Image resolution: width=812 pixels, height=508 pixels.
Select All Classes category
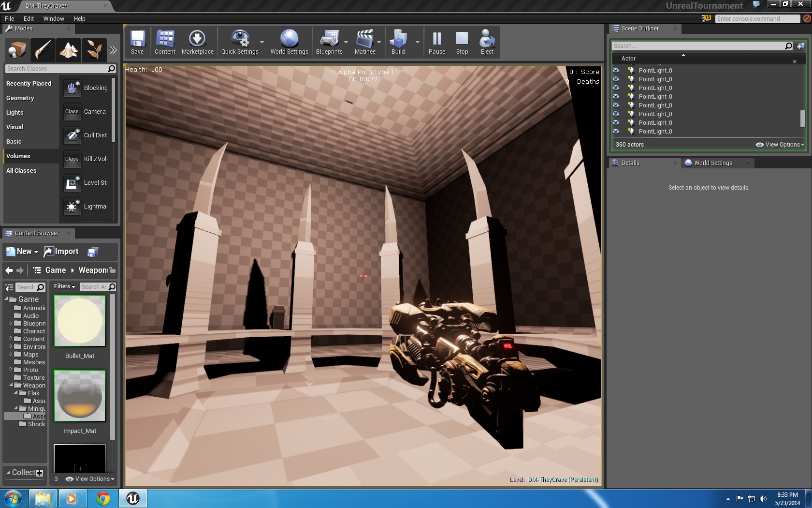pos(21,171)
